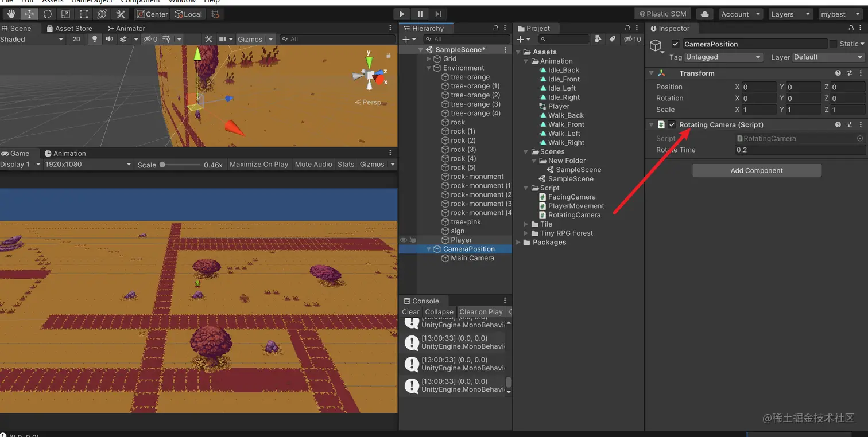Click Hierarchy panel lock icon
868x437 pixels.
coord(496,28)
